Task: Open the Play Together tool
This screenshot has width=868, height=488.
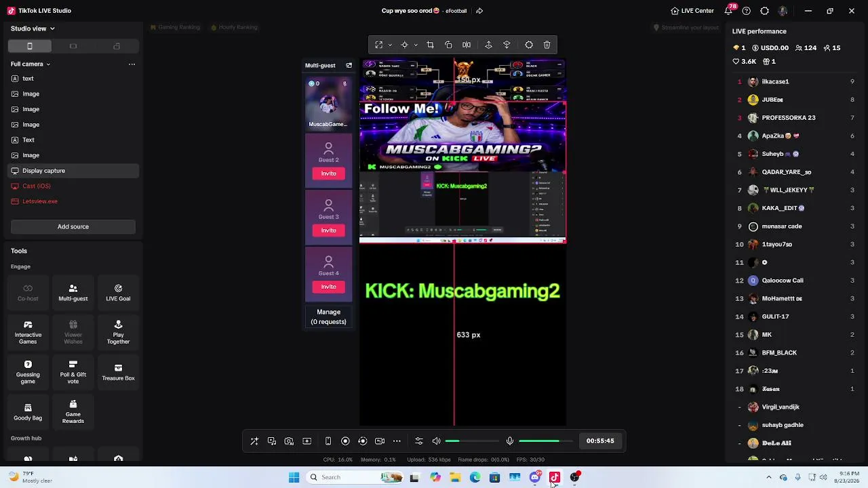Action: (x=118, y=332)
